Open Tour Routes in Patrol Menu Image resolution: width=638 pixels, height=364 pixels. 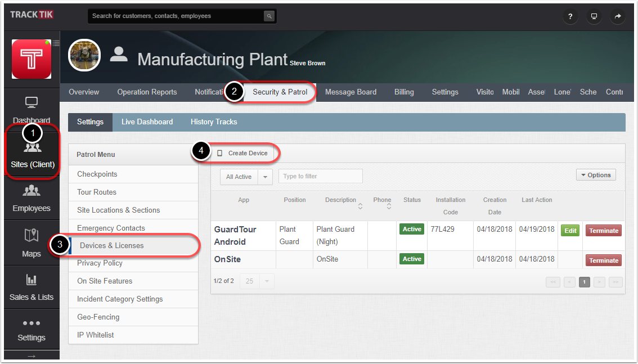133,192
